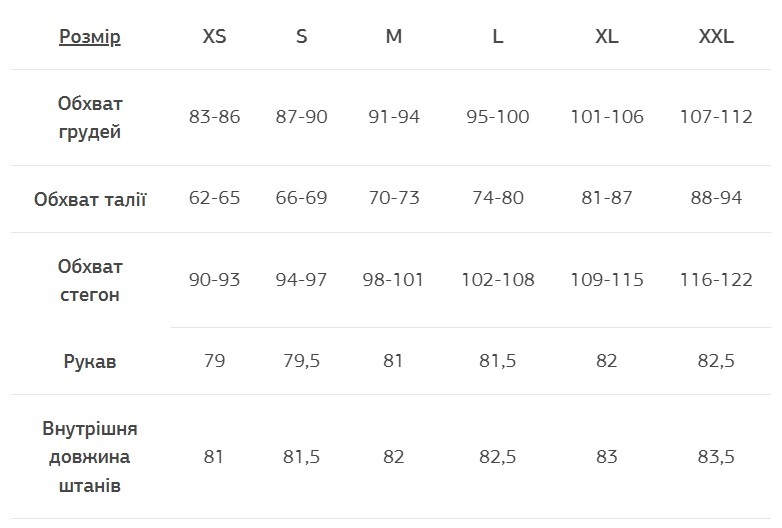Image resolution: width=782 pixels, height=528 pixels.
Task: Click the 83-86 chest measurement cell
Action: pyautogui.click(x=214, y=117)
